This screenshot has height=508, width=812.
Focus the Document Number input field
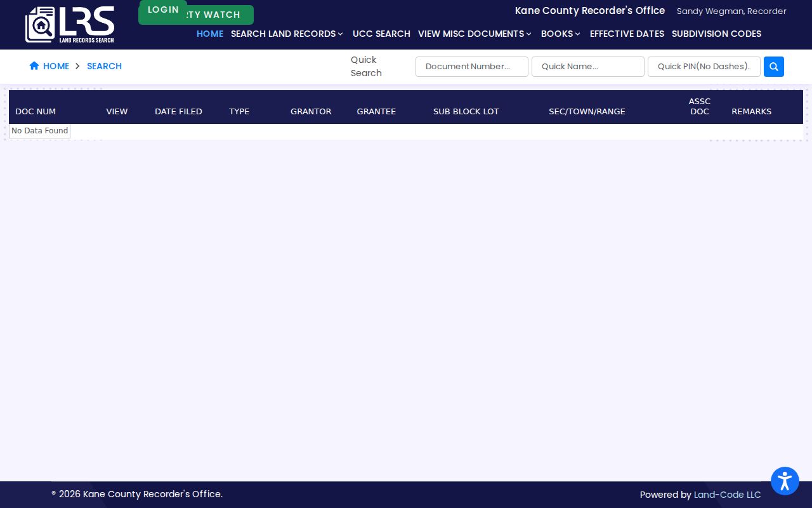pyautogui.click(x=472, y=67)
